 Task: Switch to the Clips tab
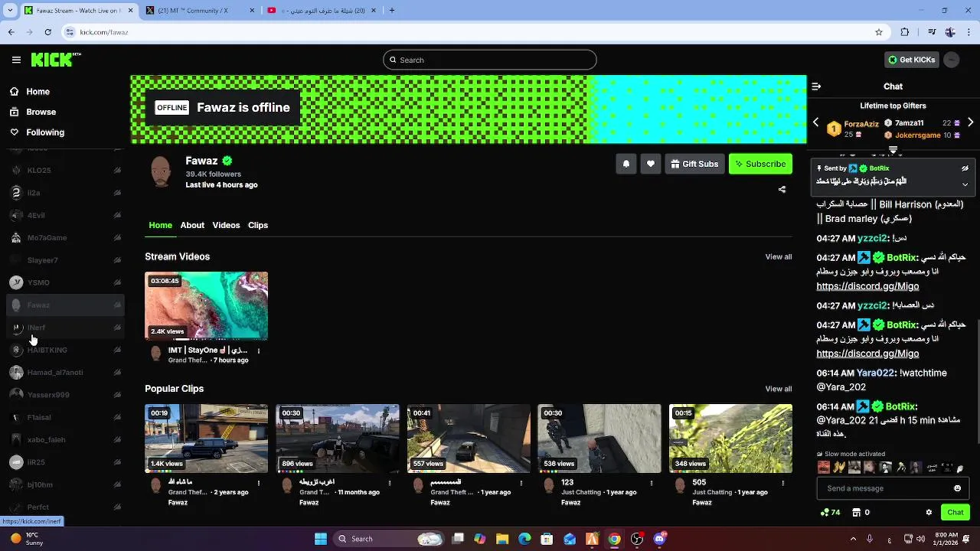click(x=258, y=225)
